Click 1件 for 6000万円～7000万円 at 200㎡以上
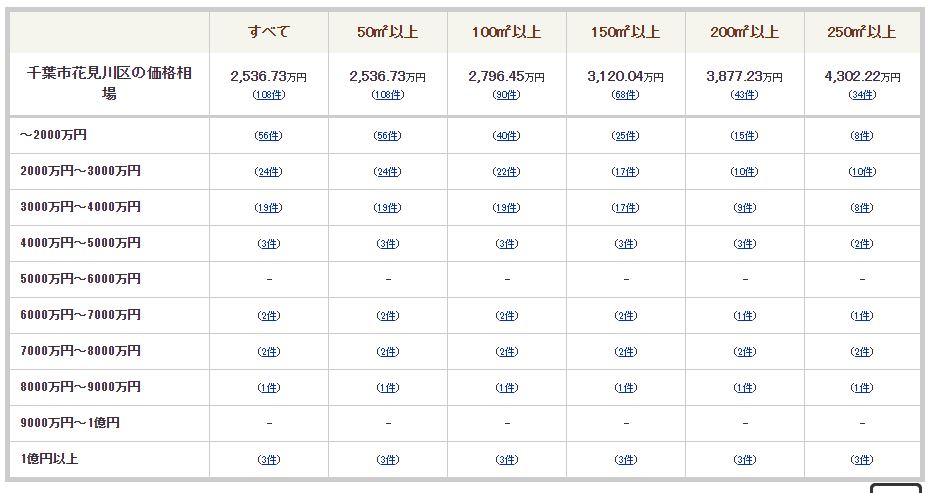This screenshot has width=933, height=493. 745,316
